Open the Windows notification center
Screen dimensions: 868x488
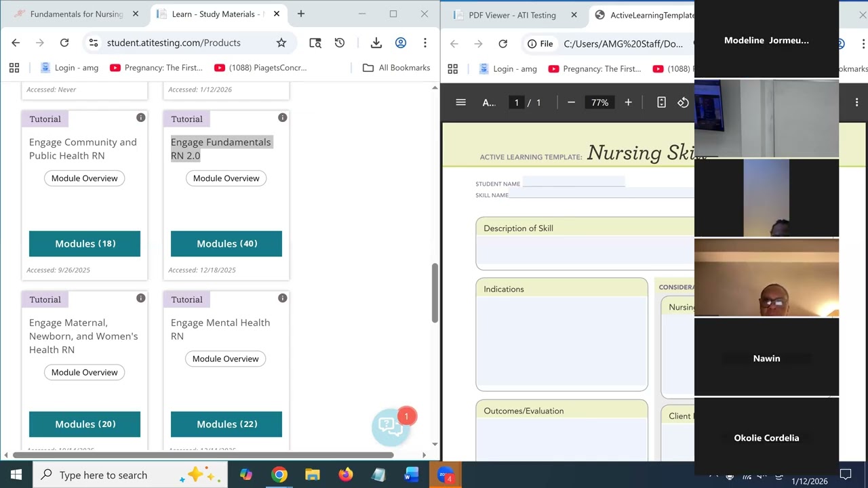pos(846,474)
